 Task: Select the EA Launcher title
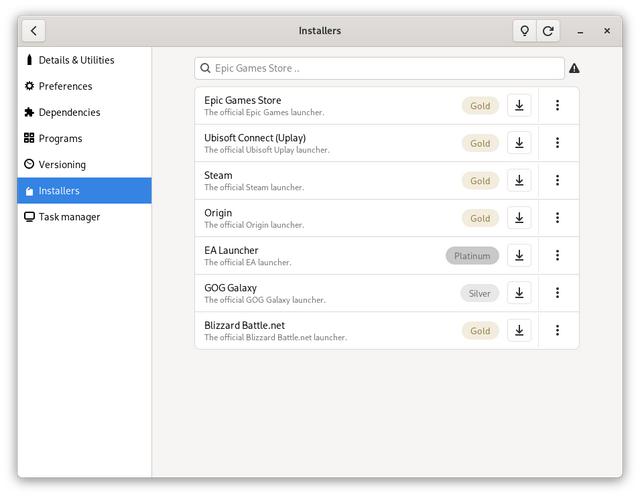(x=231, y=250)
